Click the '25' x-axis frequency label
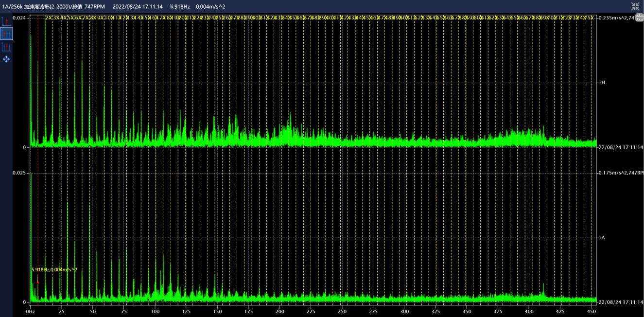This screenshot has width=644, height=317. pyautogui.click(x=61, y=311)
